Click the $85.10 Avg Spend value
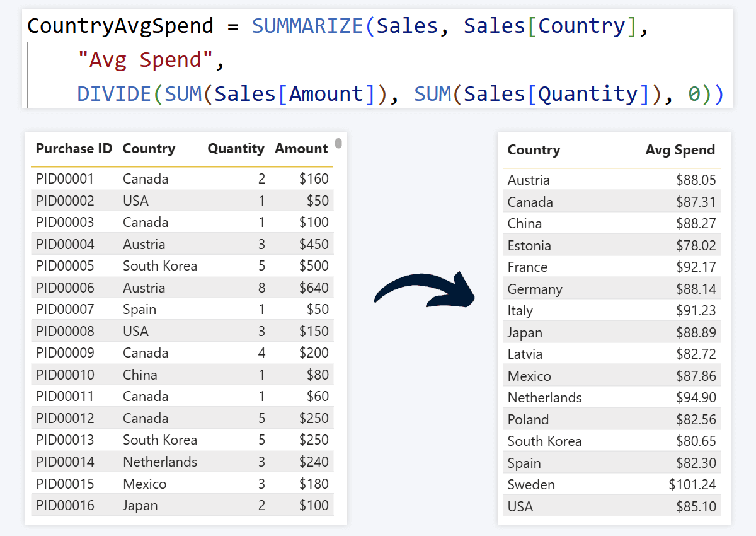 [696, 506]
